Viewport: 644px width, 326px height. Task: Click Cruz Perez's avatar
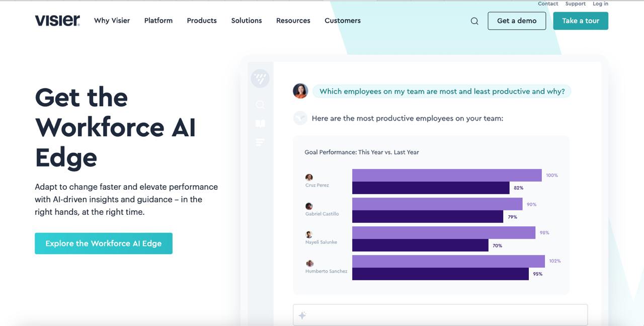(309, 178)
